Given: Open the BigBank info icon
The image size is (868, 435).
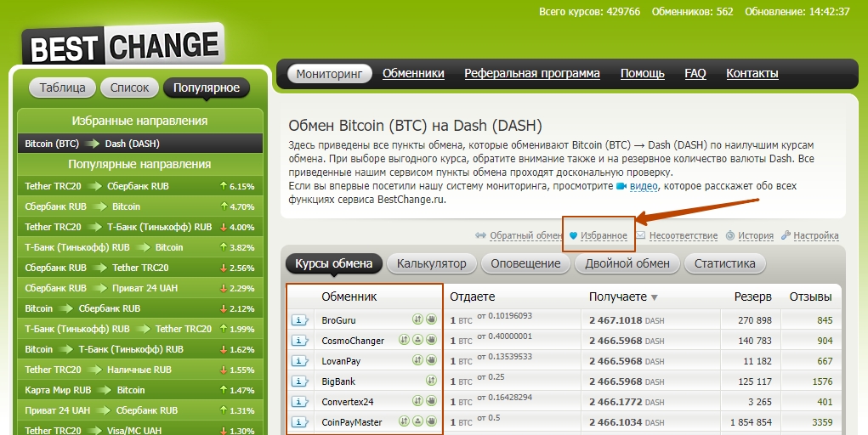Looking at the screenshot, I should tap(299, 381).
